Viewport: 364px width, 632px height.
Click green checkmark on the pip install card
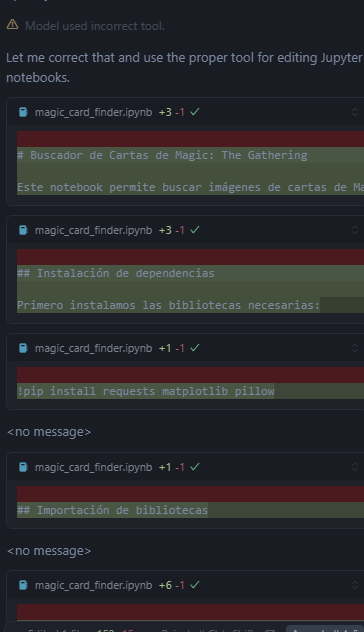195,348
